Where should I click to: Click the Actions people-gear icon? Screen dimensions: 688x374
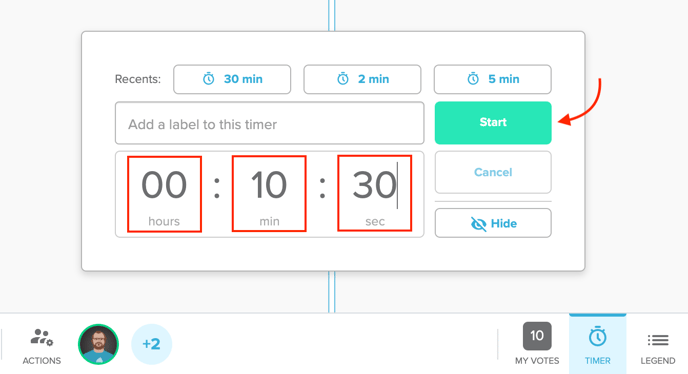coord(42,337)
